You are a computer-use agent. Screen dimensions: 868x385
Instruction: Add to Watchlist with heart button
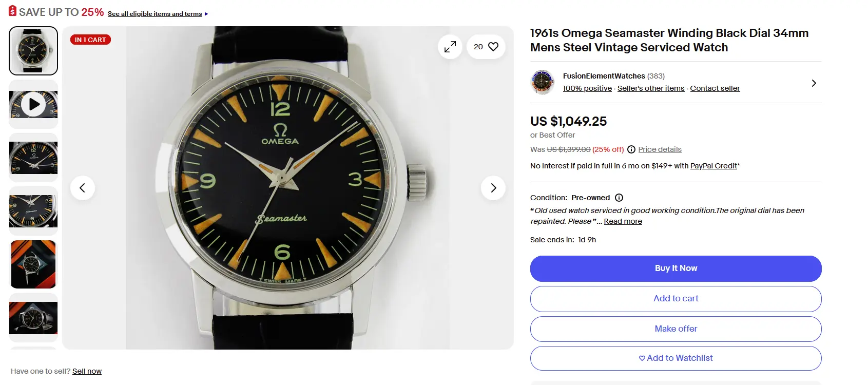tap(676, 358)
